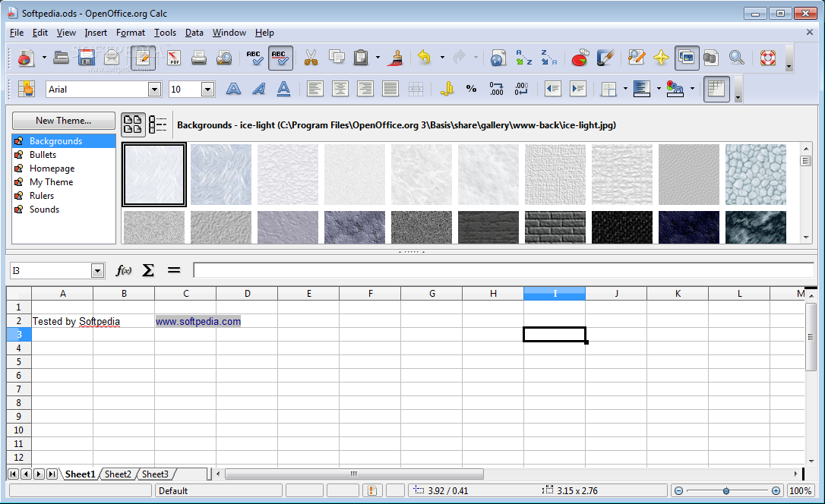
Task: Open Page Preview
Action: pos(224,57)
